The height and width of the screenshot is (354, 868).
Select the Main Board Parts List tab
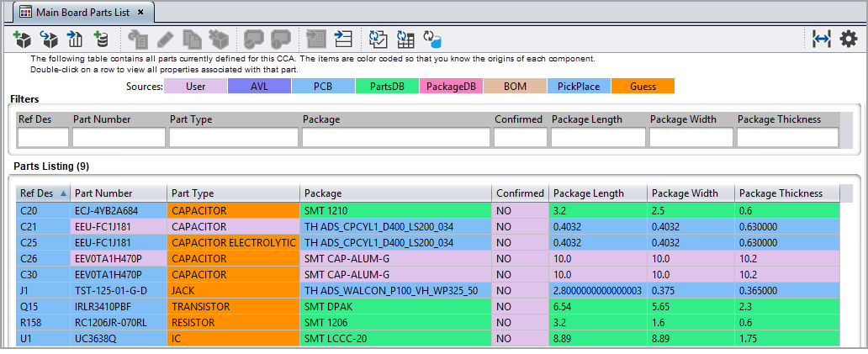tap(83, 12)
